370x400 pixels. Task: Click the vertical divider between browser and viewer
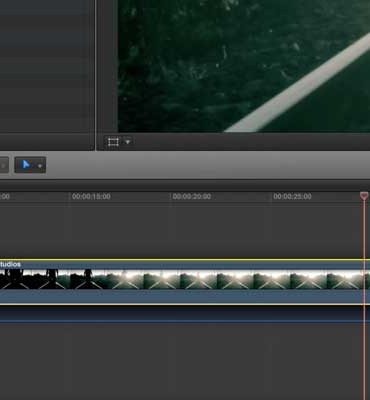point(96,75)
